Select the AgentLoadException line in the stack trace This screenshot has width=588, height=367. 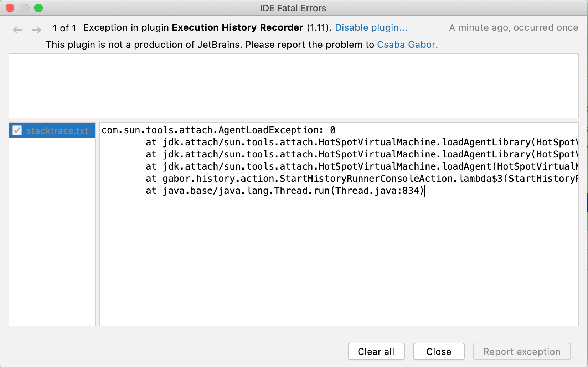tap(217, 130)
